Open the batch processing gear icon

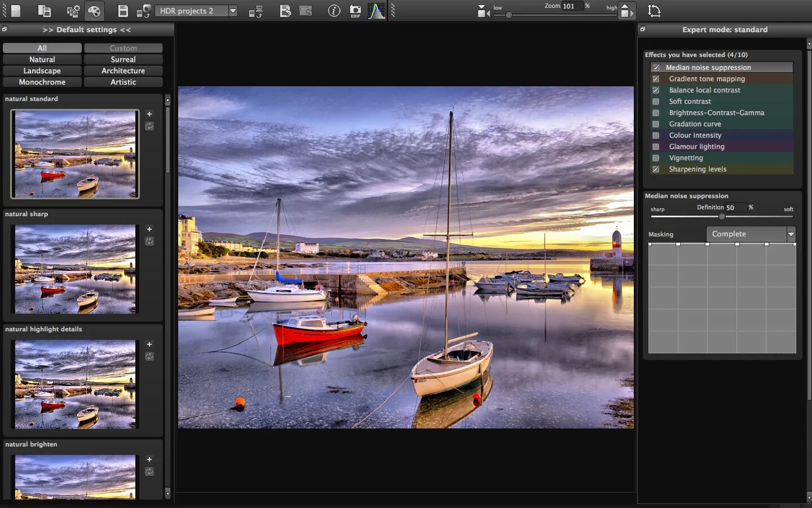pos(73,11)
